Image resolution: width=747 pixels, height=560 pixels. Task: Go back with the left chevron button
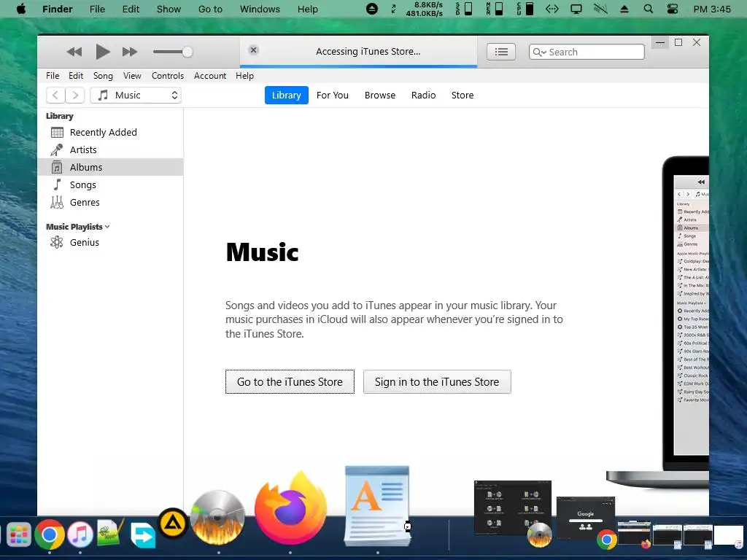click(55, 96)
